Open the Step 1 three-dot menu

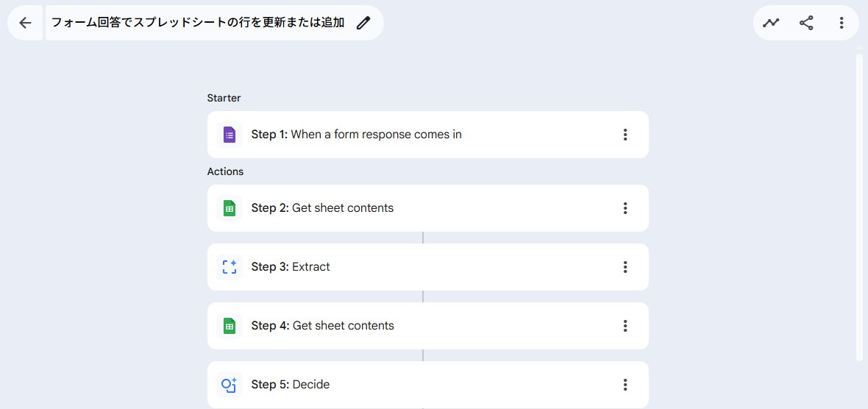[x=625, y=135]
